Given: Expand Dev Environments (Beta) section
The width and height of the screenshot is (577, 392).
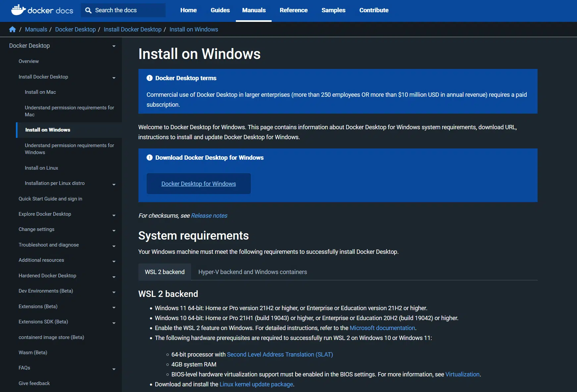Looking at the screenshot, I should pyautogui.click(x=114, y=292).
